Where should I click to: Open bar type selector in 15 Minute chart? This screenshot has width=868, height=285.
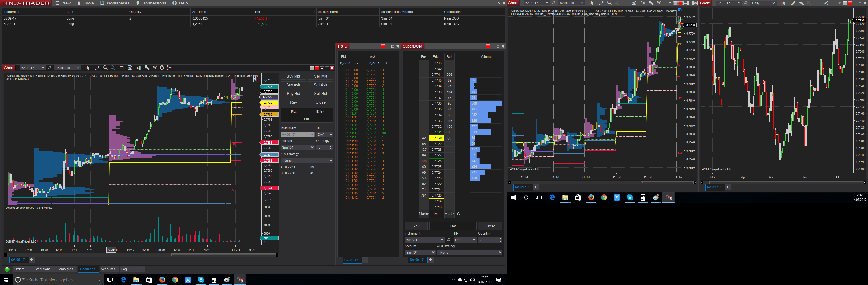[87, 68]
